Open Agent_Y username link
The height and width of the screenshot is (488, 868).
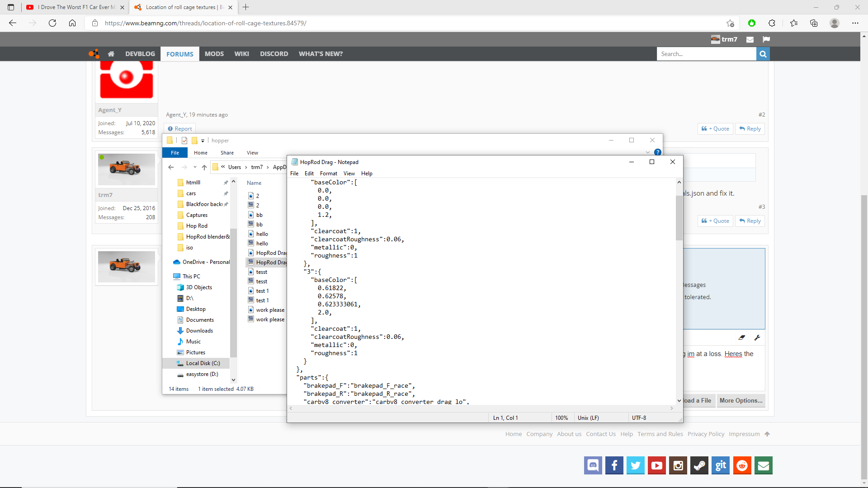(x=110, y=110)
